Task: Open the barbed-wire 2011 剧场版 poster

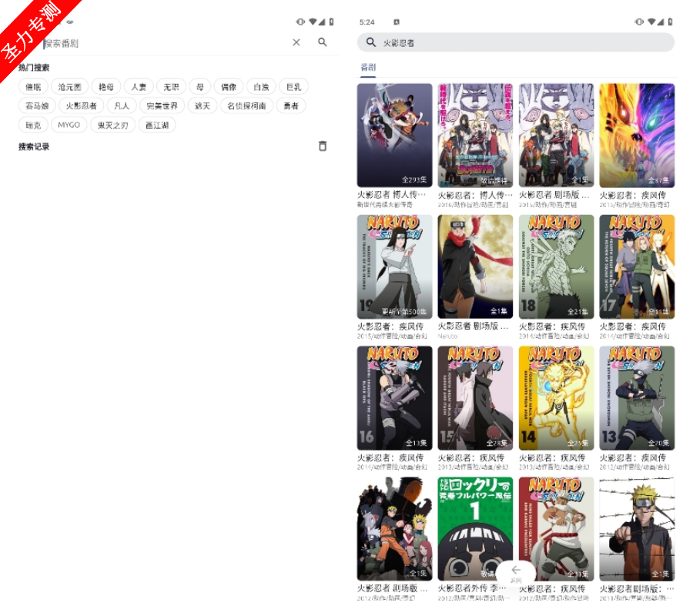Action: click(x=637, y=529)
